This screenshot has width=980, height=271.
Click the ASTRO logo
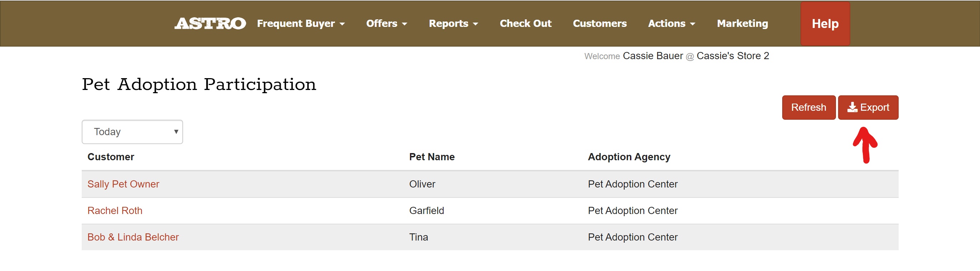210,24
